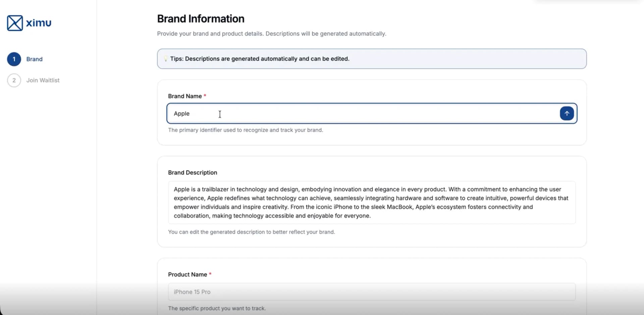Edit the Brand Description text area
Screen dimensions: 644x315
pos(372,203)
